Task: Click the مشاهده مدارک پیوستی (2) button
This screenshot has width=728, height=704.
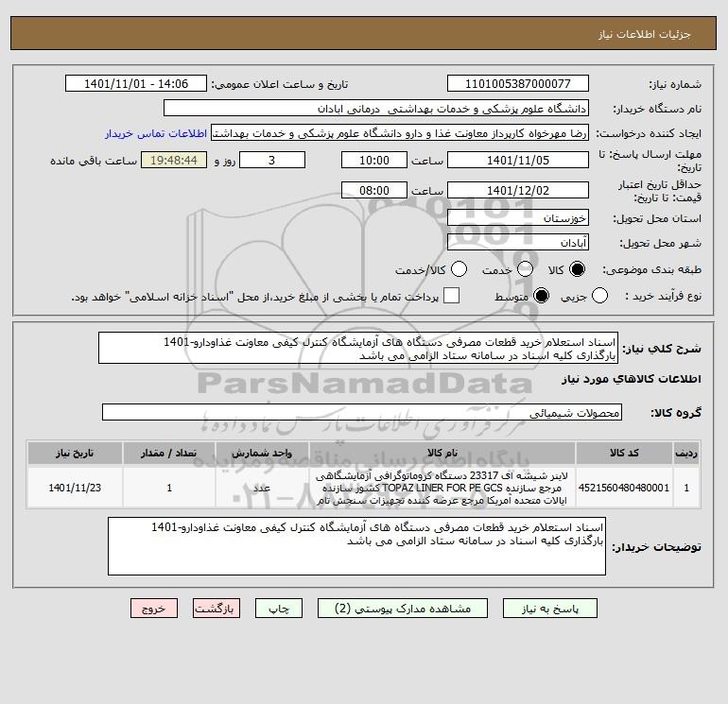Action: click(403, 609)
